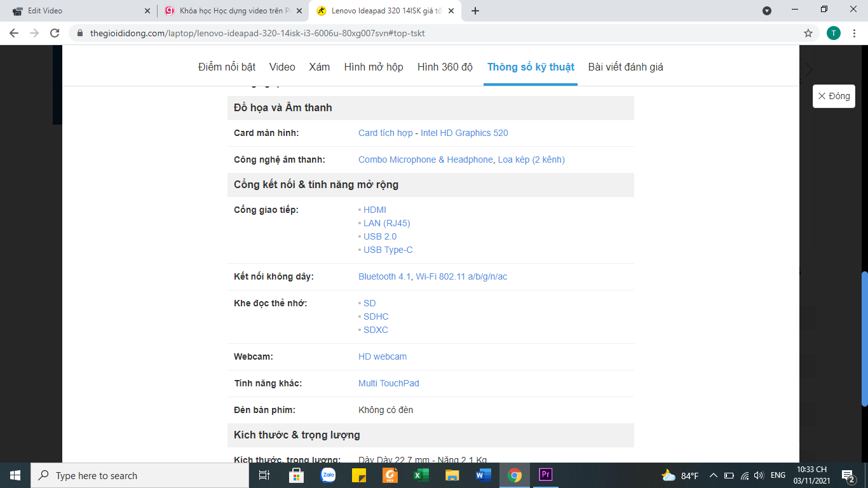Open Combo Microphone & Headphone link

[426, 159]
